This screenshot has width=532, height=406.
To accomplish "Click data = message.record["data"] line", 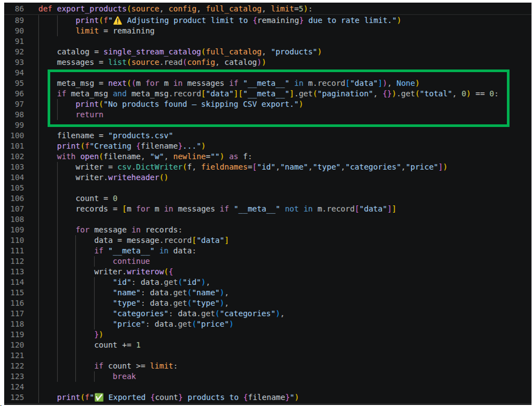I will tap(162, 241).
